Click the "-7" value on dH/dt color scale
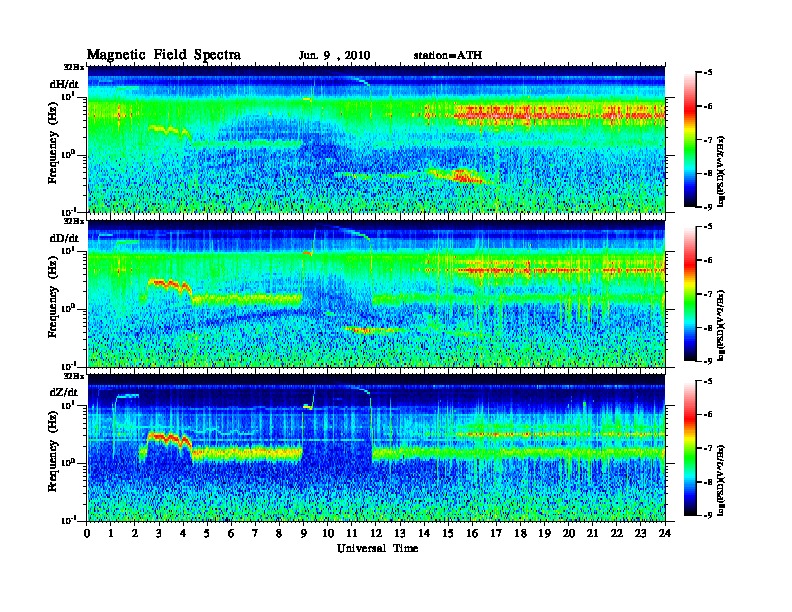Image resolution: width=792 pixels, height=612 pixels. 708,140
